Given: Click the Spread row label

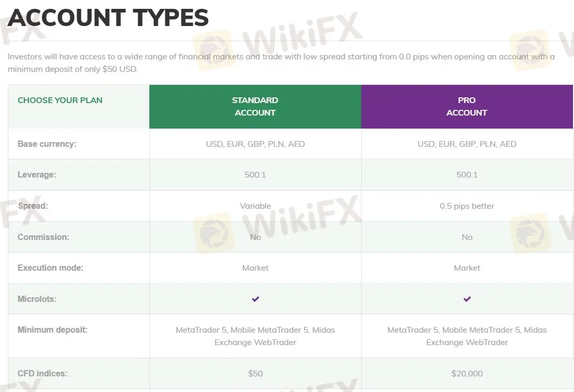Looking at the screenshot, I should pyautogui.click(x=33, y=206).
